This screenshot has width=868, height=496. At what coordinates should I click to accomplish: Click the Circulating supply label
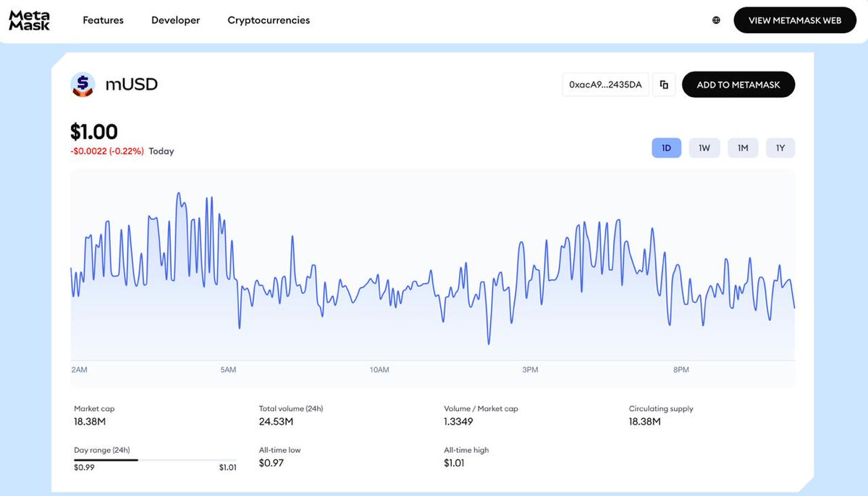pyautogui.click(x=661, y=408)
